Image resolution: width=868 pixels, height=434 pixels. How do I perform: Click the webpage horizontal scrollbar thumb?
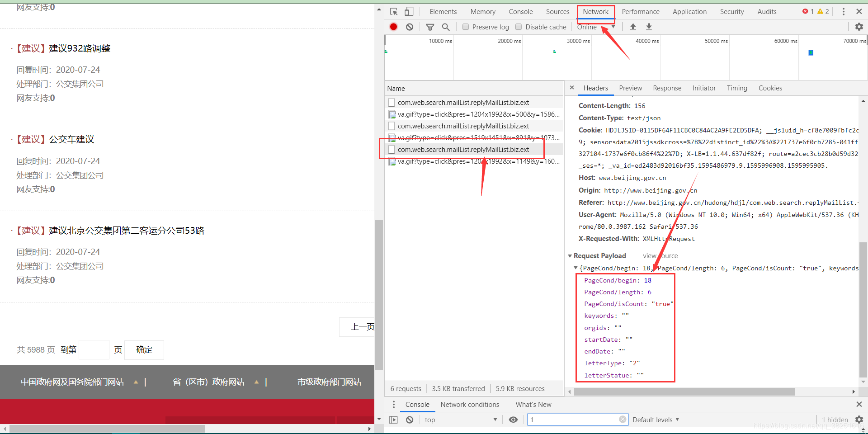point(107,429)
